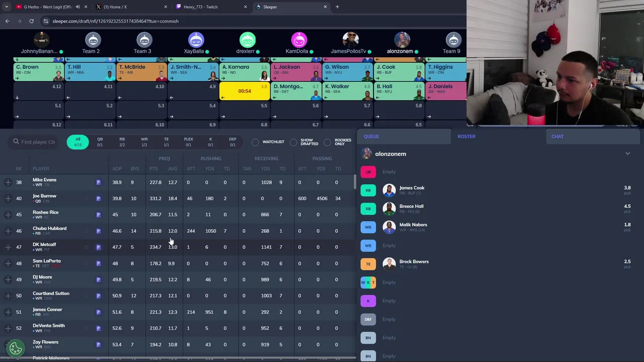The height and width of the screenshot is (362, 644).
Task: Click XayBalla's robot avatar
Action: (196, 39)
